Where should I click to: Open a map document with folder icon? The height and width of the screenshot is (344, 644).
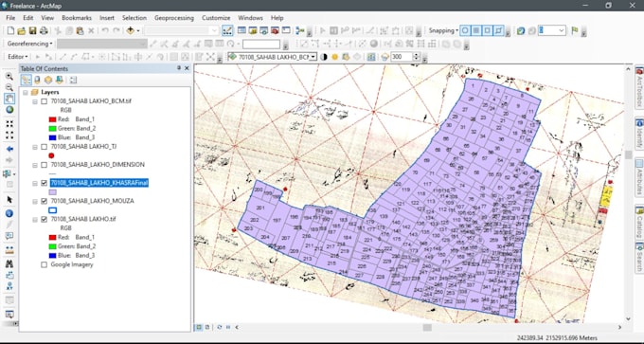point(22,31)
